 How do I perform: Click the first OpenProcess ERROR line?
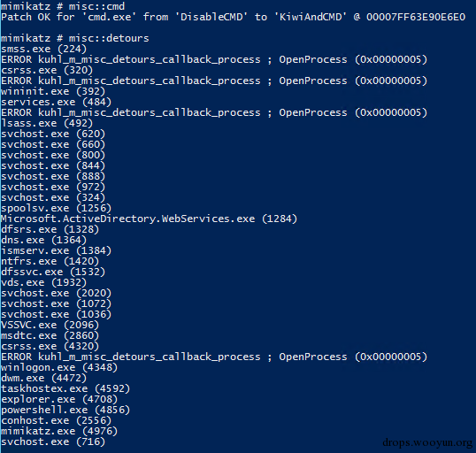click(x=214, y=59)
